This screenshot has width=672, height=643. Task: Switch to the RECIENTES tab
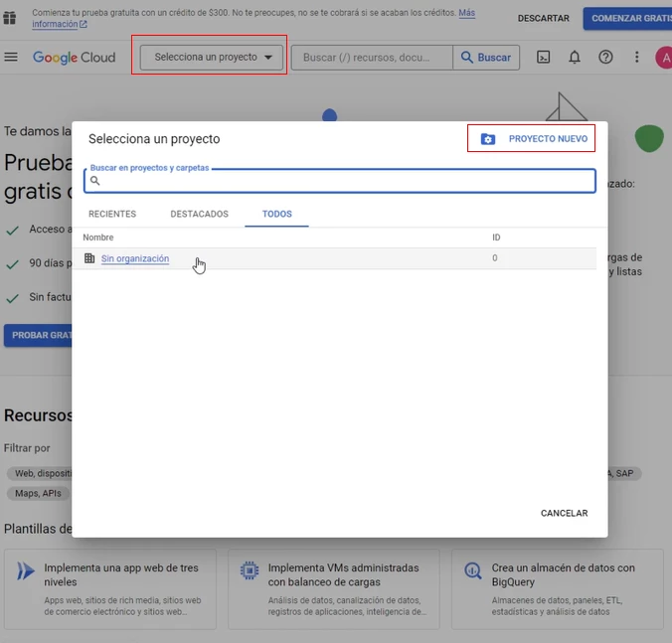coord(112,214)
